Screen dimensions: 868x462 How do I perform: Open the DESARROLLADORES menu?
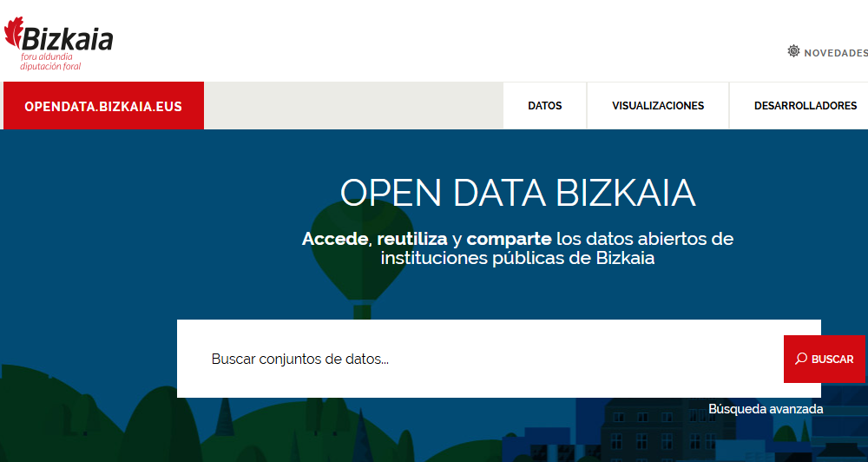(x=806, y=106)
